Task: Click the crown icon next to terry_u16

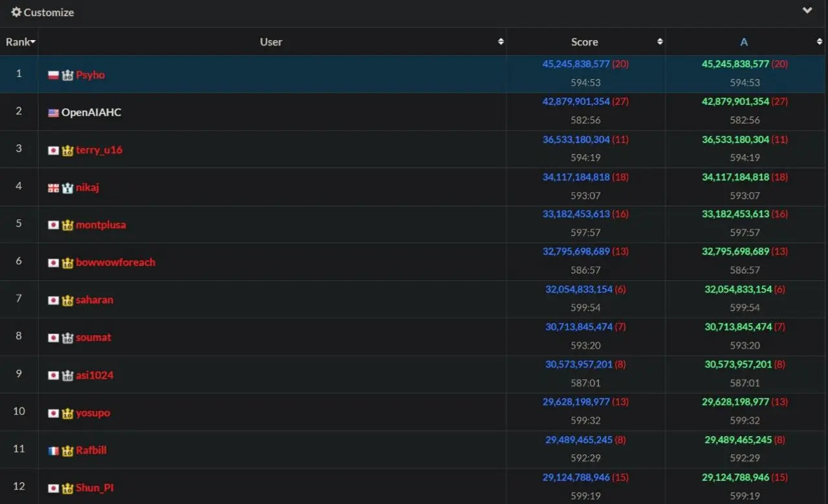Action: pos(67,150)
